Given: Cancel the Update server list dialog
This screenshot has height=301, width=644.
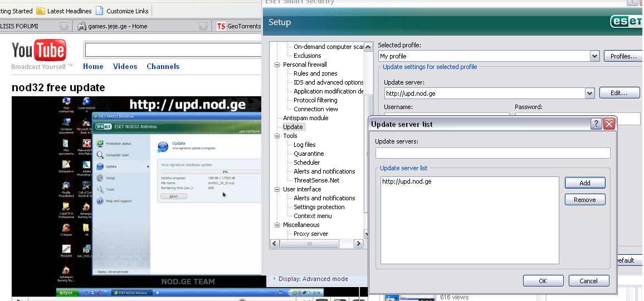Looking at the screenshot, I should tap(588, 281).
